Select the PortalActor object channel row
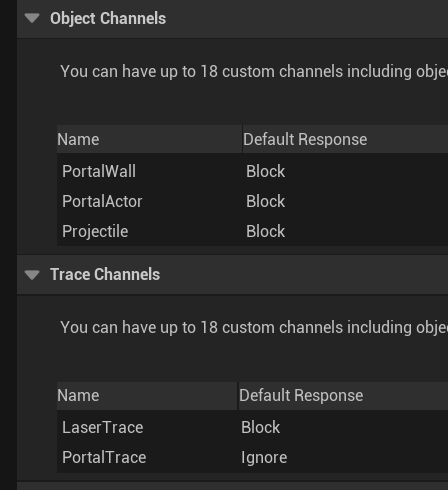 252,201
